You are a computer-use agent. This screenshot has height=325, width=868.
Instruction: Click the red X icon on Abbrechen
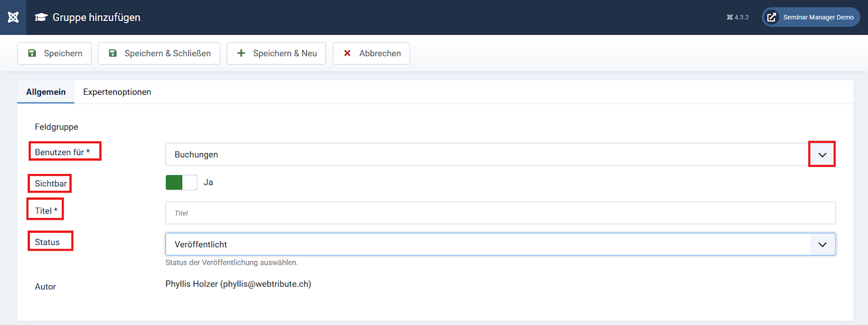(347, 53)
